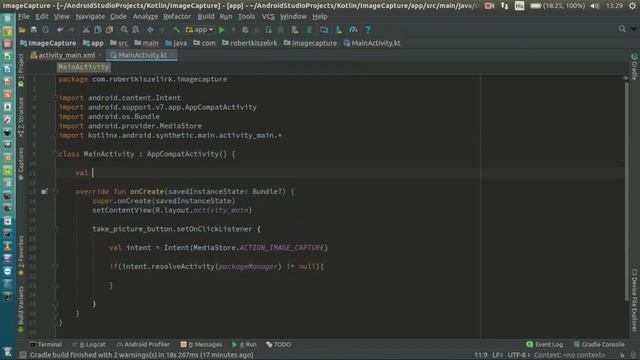
Task: Open the Help menu
Action: click(x=320, y=16)
